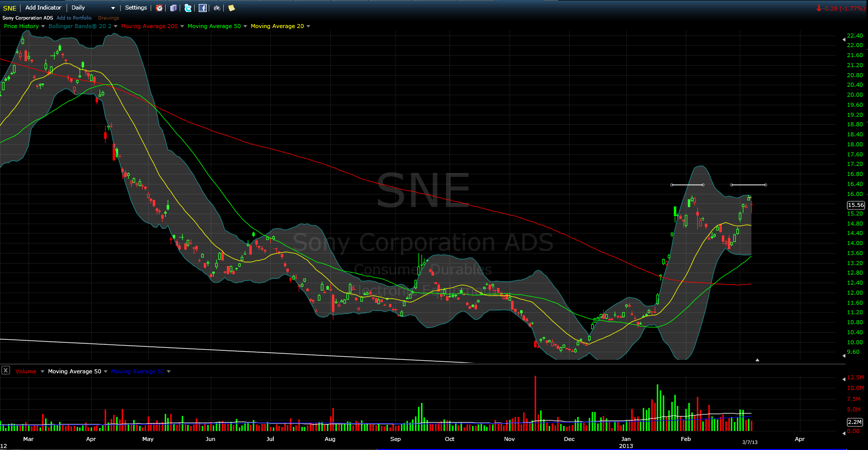Click the Feb label on time axis

[686, 439]
